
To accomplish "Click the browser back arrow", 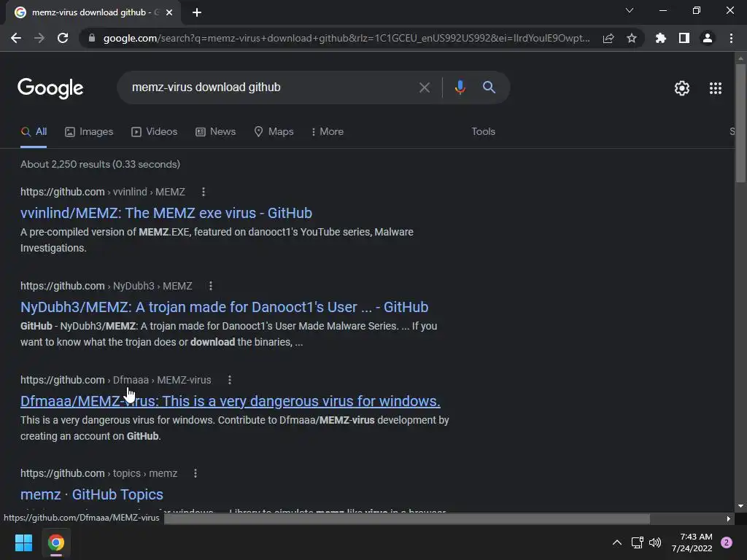I will coord(16,38).
